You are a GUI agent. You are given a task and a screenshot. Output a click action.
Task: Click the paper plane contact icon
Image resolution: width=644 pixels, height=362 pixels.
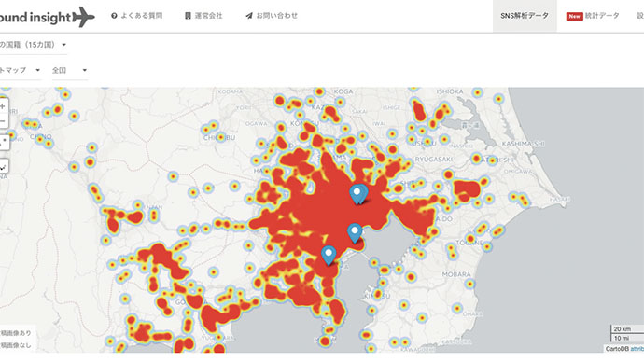[x=249, y=16]
